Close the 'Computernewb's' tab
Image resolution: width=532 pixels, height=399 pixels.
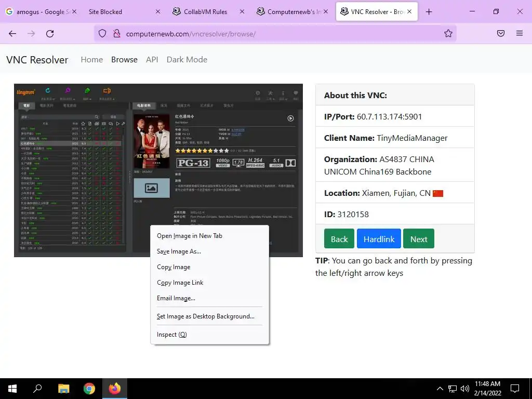(326, 11)
